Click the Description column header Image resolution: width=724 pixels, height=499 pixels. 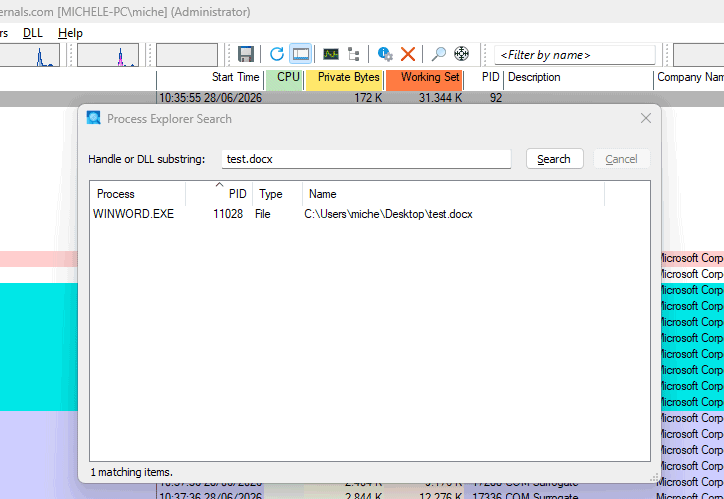pos(579,78)
